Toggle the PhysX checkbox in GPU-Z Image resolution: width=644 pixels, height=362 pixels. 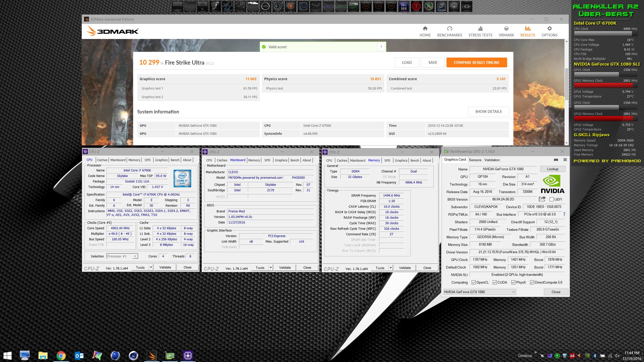513,282
